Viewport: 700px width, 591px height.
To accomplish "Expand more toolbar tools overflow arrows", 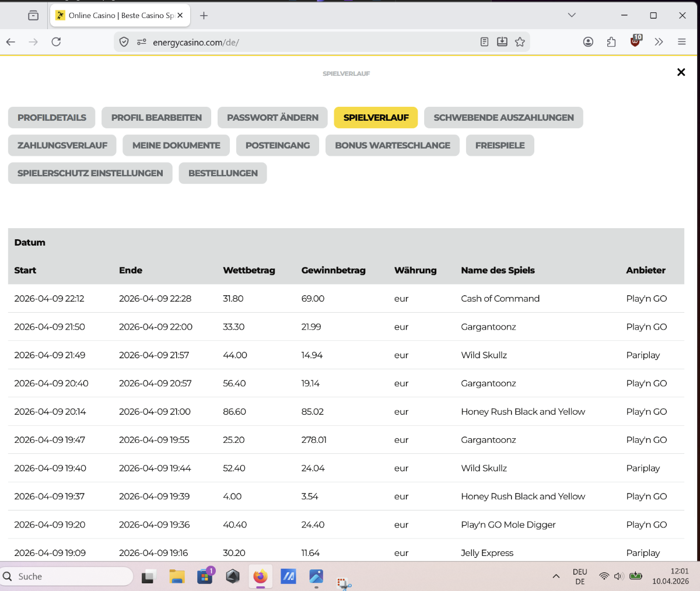I will tap(659, 41).
